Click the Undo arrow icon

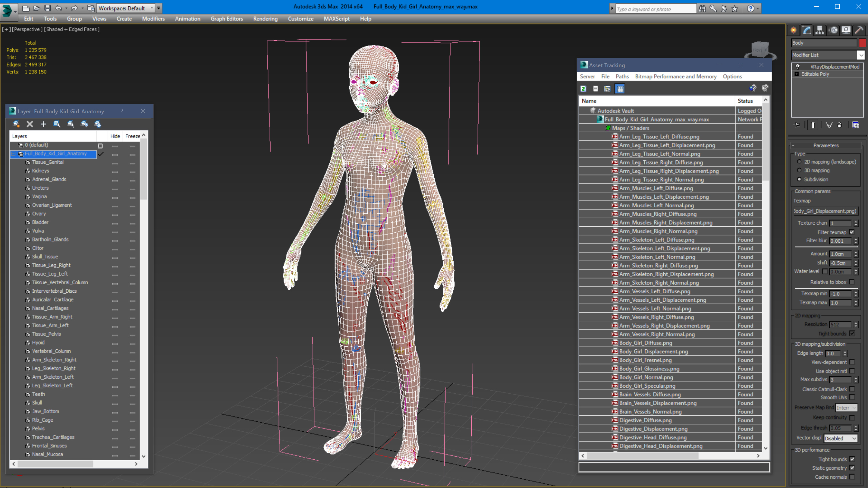59,8
